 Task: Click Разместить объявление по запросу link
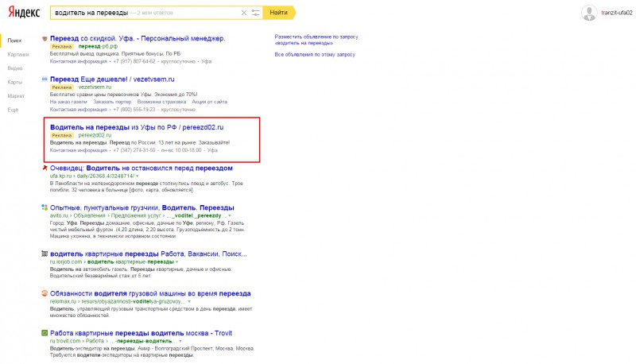click(x=316, y=40)
